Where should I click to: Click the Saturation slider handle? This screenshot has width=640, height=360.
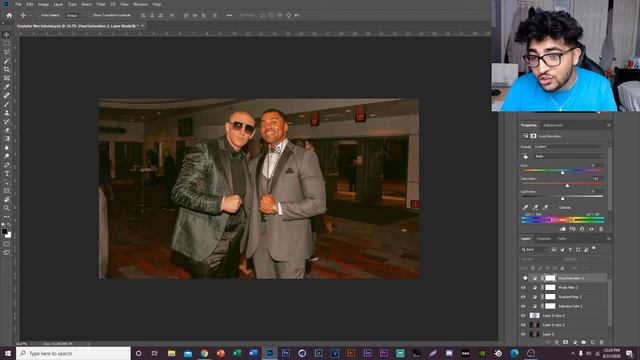[567, 185]
